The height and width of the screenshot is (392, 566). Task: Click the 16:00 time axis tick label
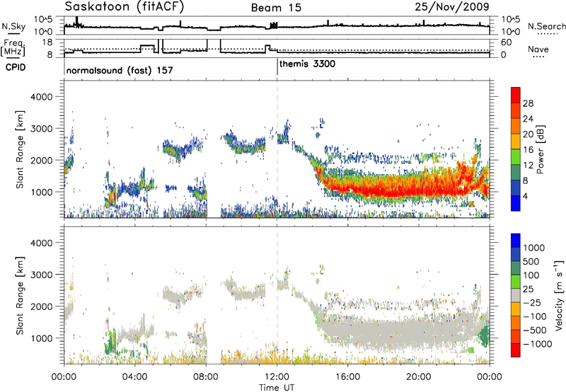pos(348,377)
